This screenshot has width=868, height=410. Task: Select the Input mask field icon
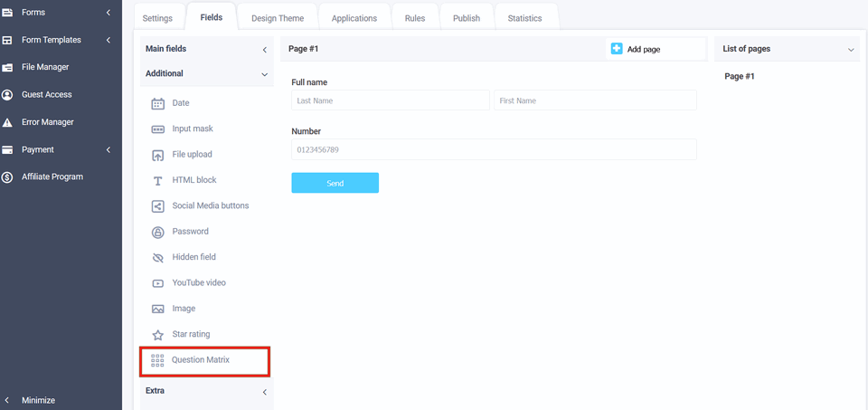pyautogui.click(x=157, y=129)
